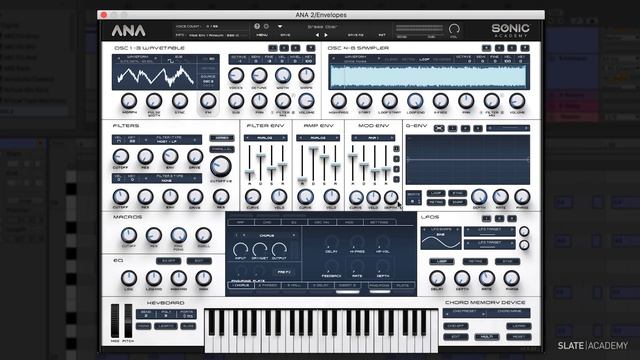640x360 pixels.
Task: Switch to the SETTINGS tab
Action: (379, 222)
